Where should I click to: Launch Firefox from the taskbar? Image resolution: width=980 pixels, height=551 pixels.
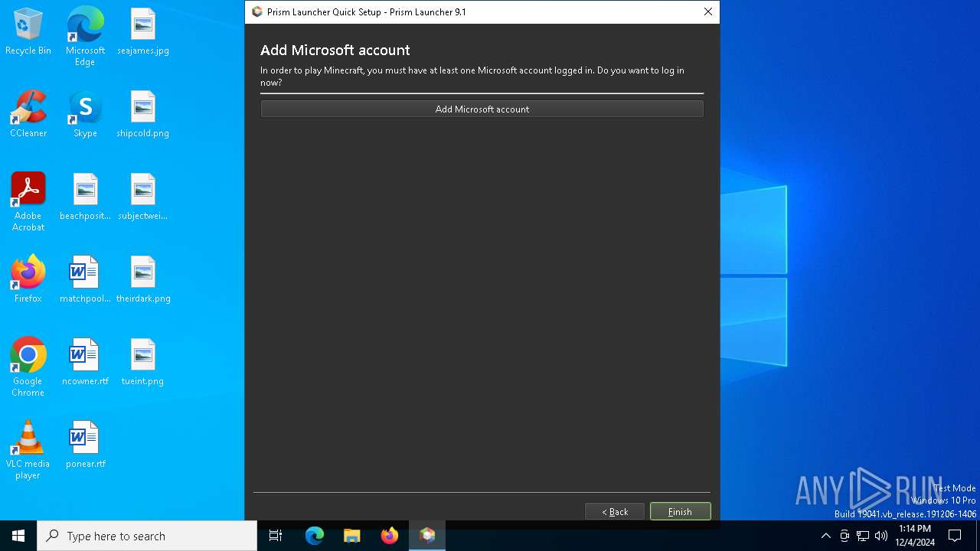(390, 536)
